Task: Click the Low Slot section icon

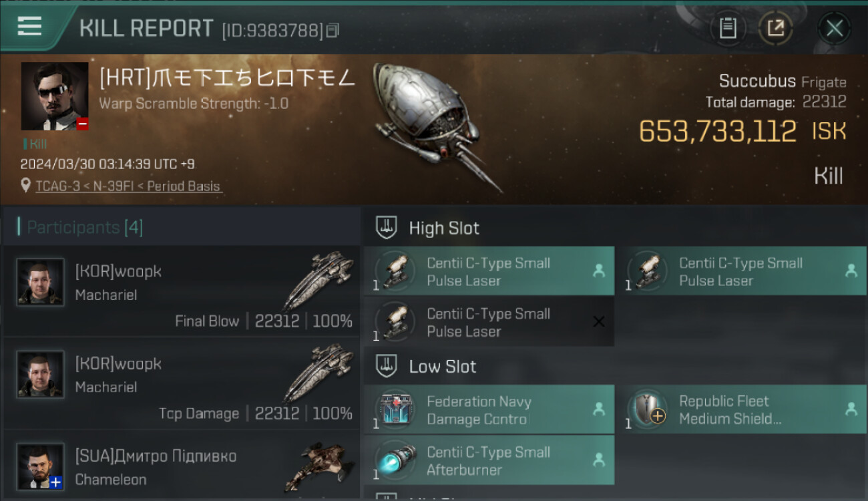Action: tap(387, 366)
